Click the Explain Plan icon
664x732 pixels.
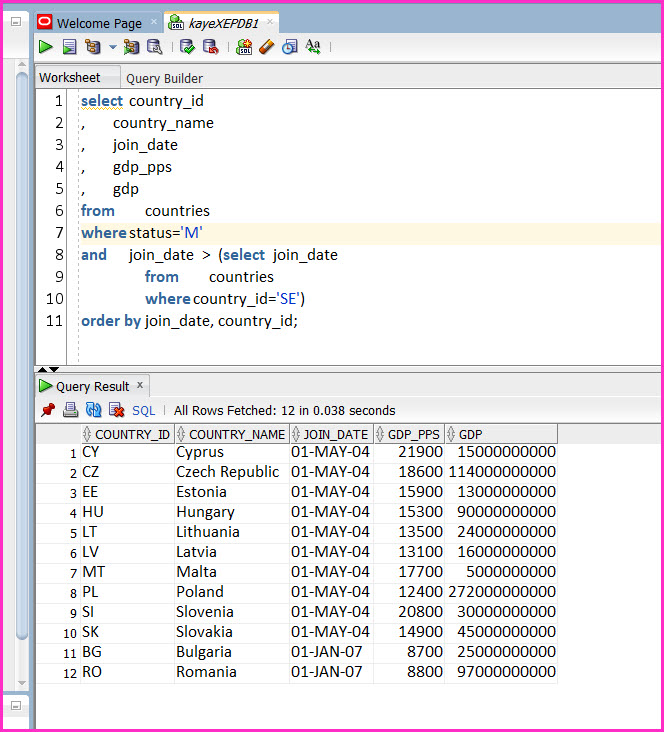[92, 47]
